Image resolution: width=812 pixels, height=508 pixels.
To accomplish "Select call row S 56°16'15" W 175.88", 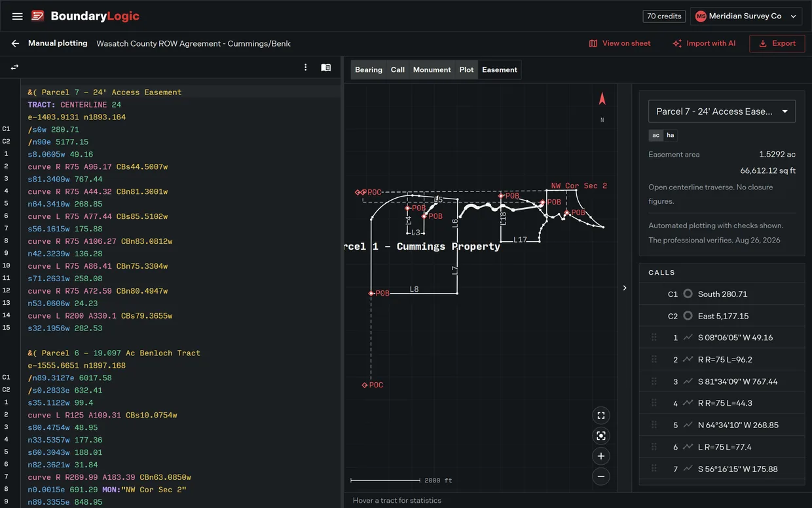I will coord(722,469).
